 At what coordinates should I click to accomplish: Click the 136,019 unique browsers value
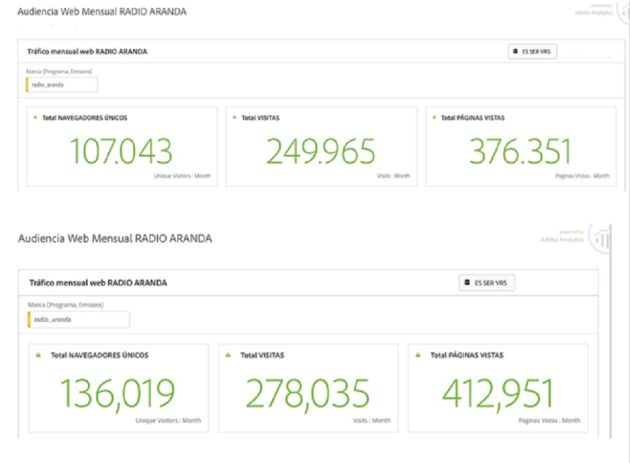[118, 393]
